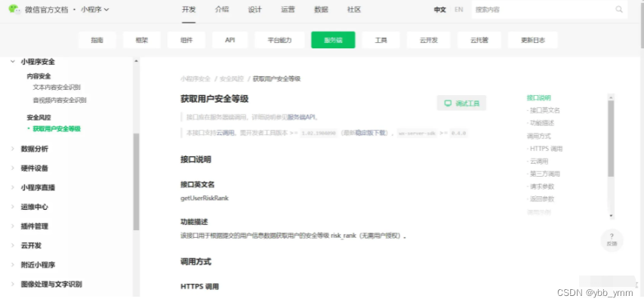644x305 pixels.
Task: Select the green 服务端 tab
Action: (x=333, y=40)
